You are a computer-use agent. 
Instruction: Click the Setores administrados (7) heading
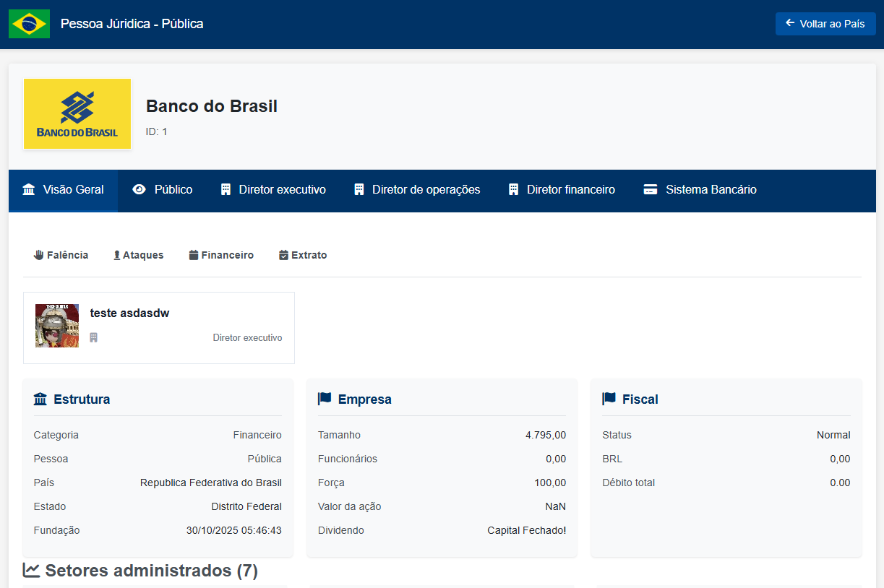point(151,571)
